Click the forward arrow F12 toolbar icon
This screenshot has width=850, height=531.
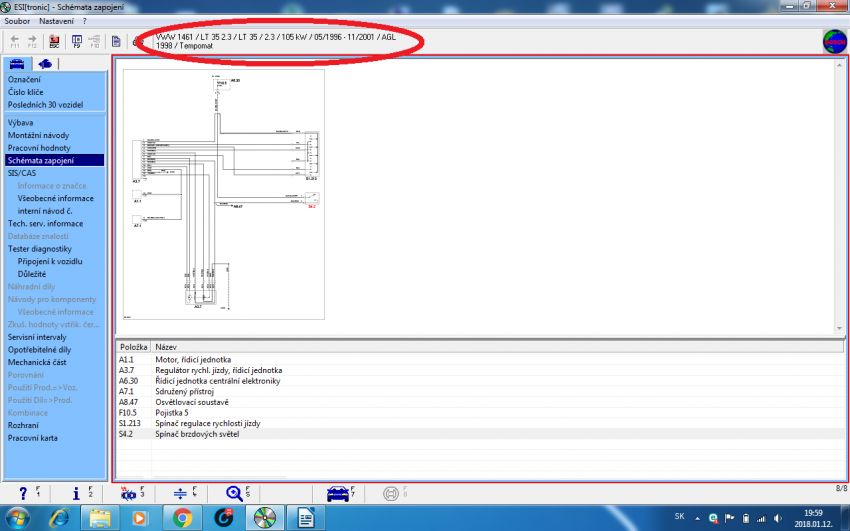[32, 42]
